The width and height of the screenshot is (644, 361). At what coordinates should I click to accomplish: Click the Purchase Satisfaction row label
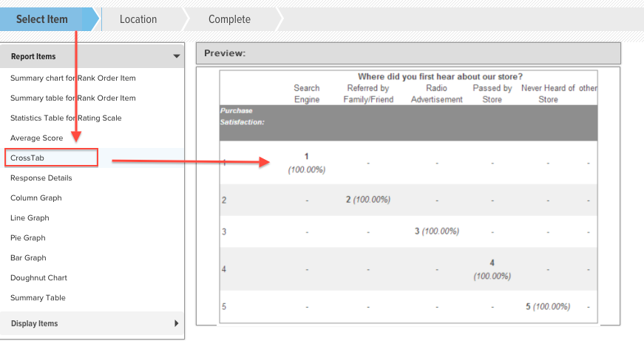[242, 116]
